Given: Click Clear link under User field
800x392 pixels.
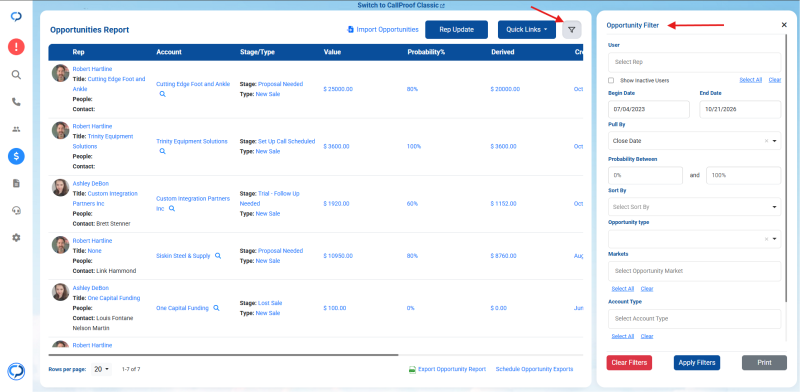Looking at the screenshot, I should point(774,80).
